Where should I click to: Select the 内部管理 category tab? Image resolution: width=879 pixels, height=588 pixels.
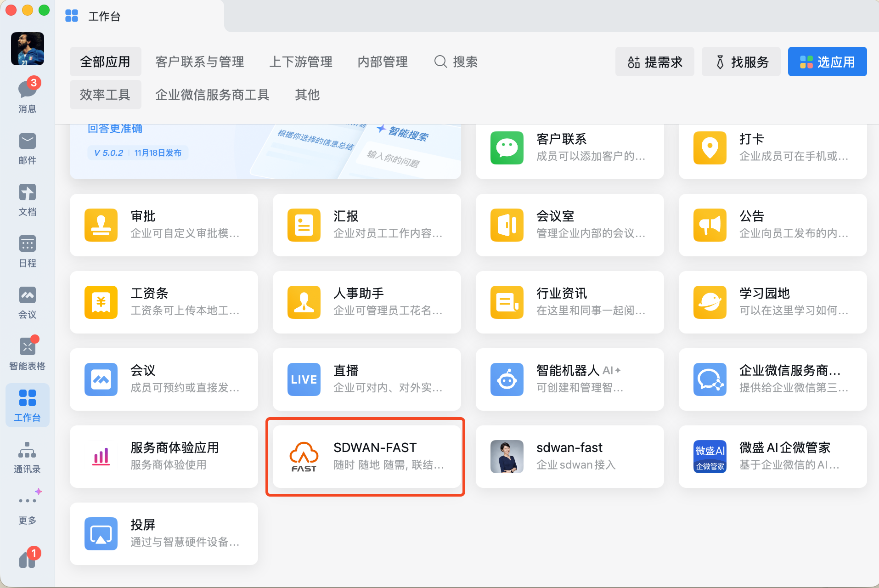(x=383, y=62)
